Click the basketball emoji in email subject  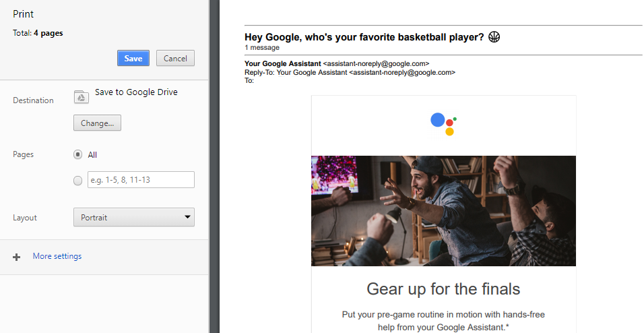pyautogui.click(x=494, y=37)
